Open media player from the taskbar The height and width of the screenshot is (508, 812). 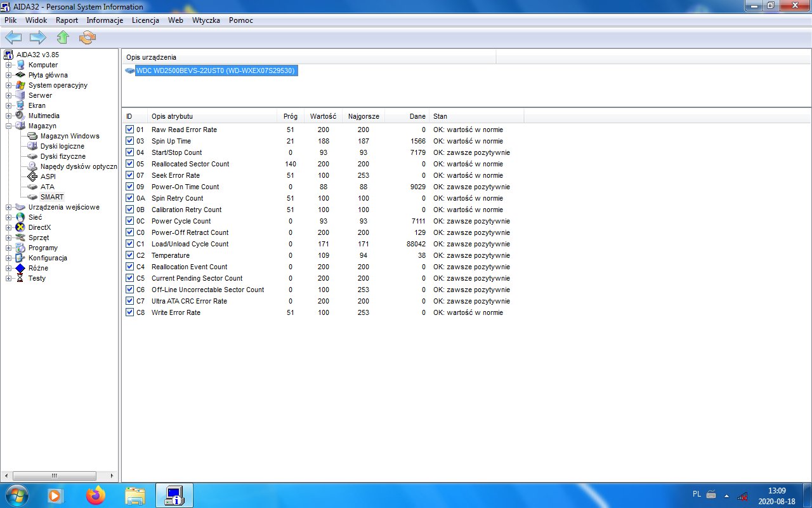click(56, 495)
